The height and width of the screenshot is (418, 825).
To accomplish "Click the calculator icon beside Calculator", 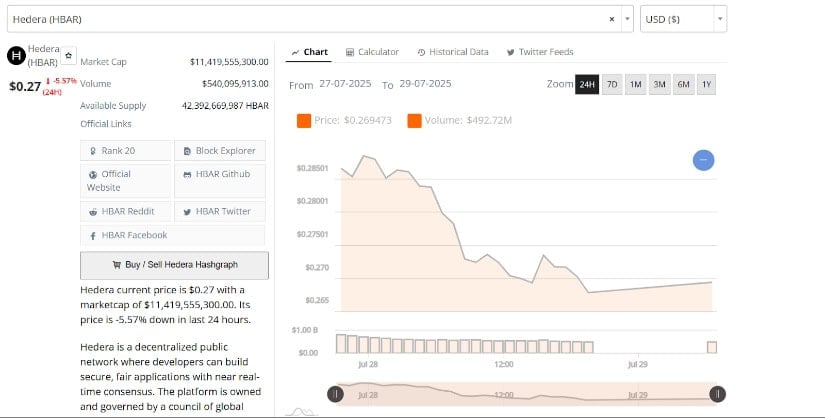I will click(350, 53).
